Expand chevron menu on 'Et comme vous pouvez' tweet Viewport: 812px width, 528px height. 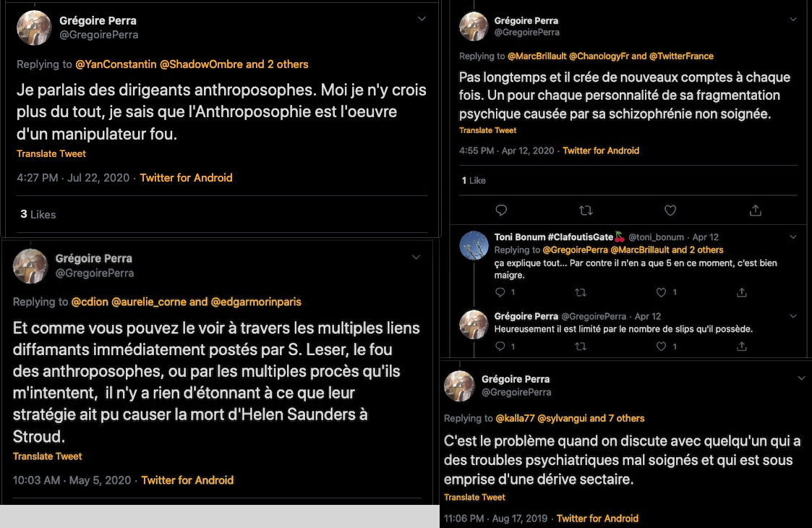pyautogui.click(x=416, y=257)
